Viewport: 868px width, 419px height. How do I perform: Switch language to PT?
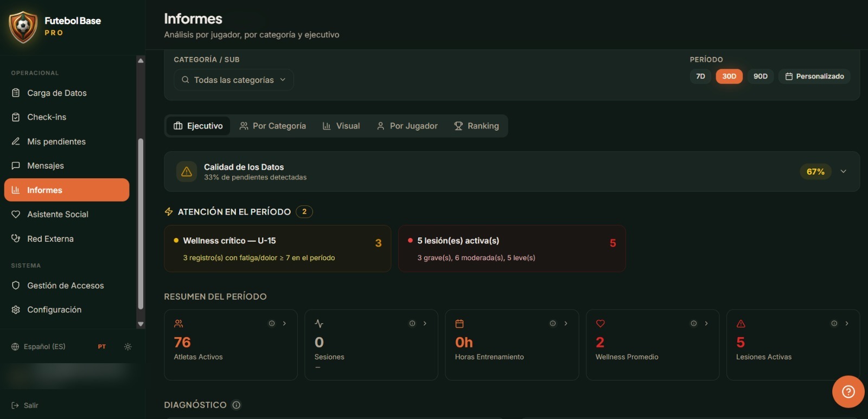coord(102,346)
